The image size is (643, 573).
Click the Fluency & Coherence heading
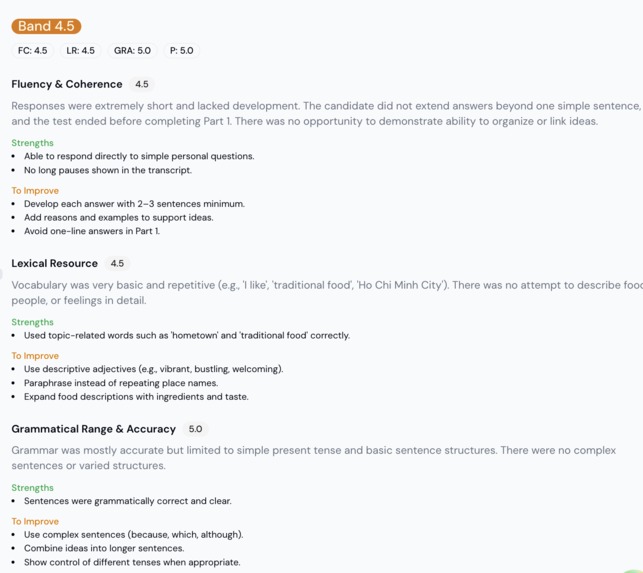[67, 84]
